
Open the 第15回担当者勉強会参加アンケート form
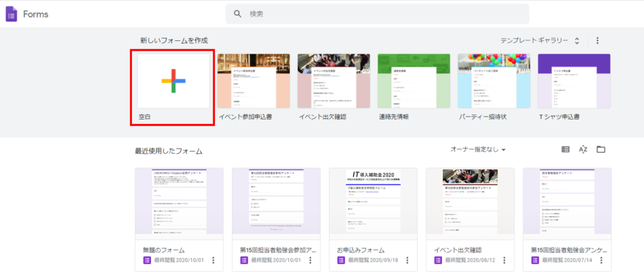tap(276, 220)
